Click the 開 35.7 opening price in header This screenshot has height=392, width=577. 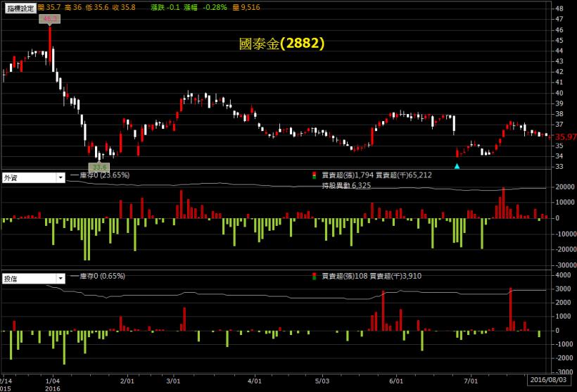(x=49, y=7)
